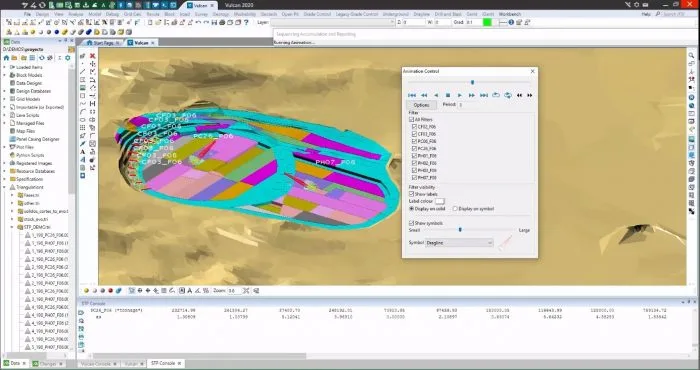The width and height of the screenshot is (700, 370).
Task: Open the Design menu
Action: click(x=42, y=14)
